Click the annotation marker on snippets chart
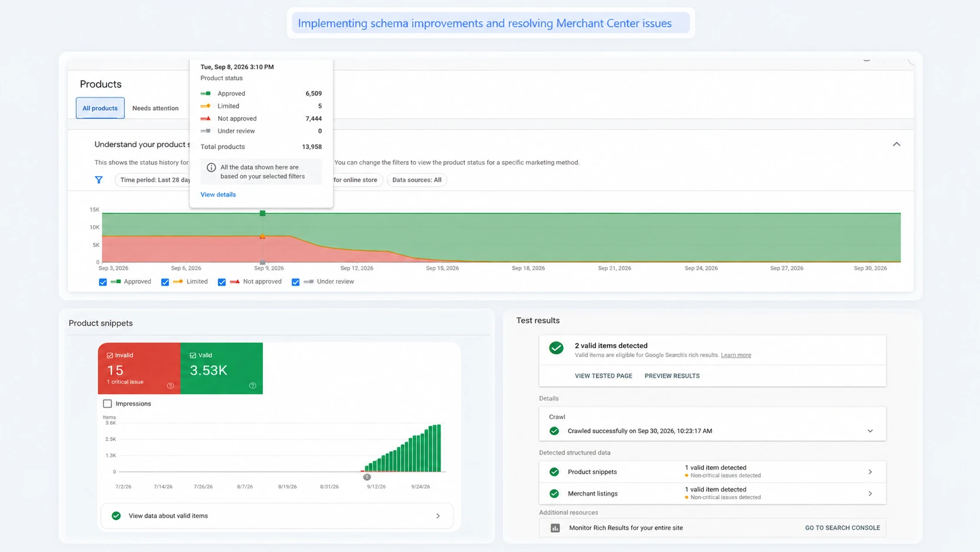 point(367,477)
